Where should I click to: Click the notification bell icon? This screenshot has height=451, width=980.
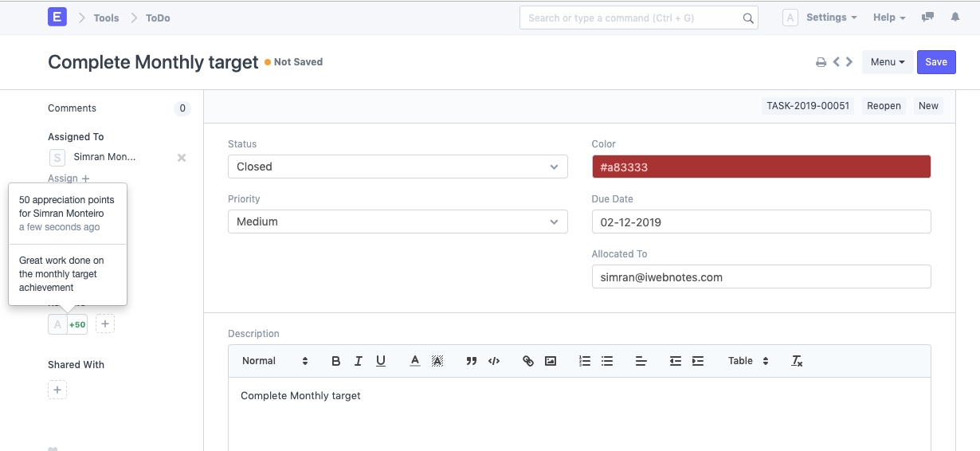point(955,18)
